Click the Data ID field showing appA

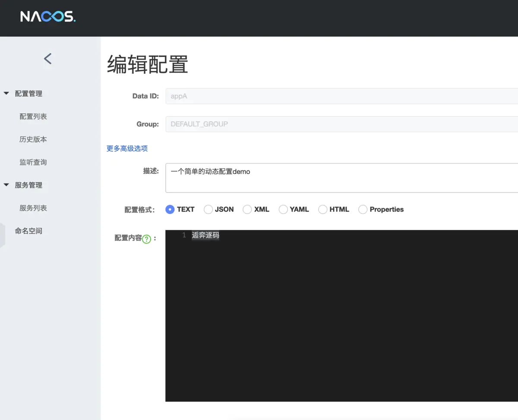click(x=341, y=96)
